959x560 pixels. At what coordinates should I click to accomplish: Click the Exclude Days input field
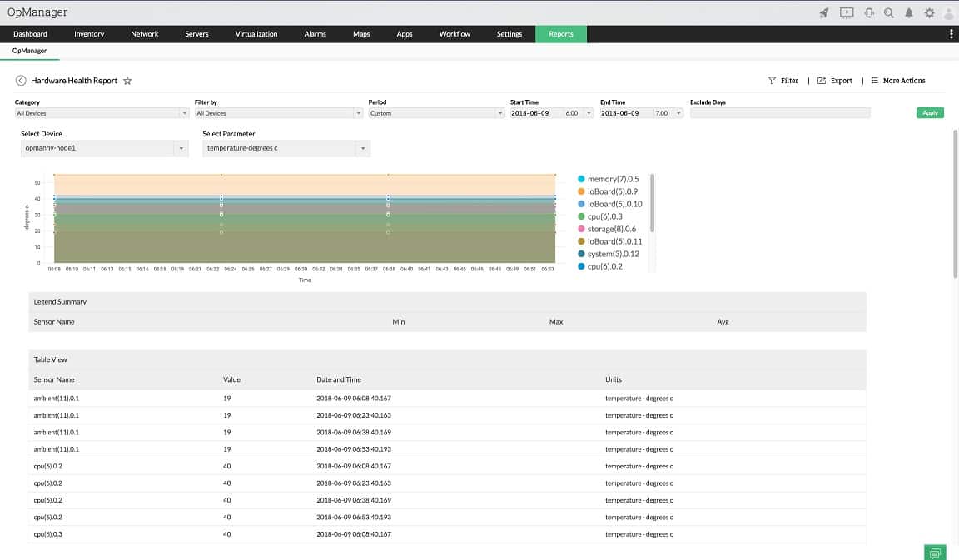tap(780, 113)
